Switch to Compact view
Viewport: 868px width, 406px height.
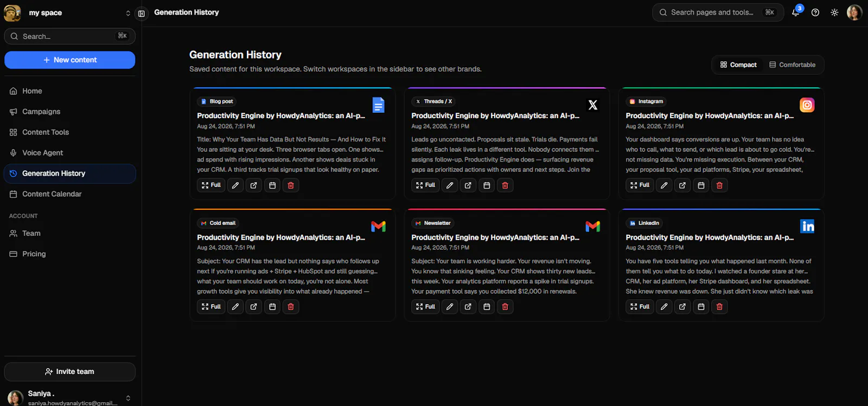coord(738,65)
